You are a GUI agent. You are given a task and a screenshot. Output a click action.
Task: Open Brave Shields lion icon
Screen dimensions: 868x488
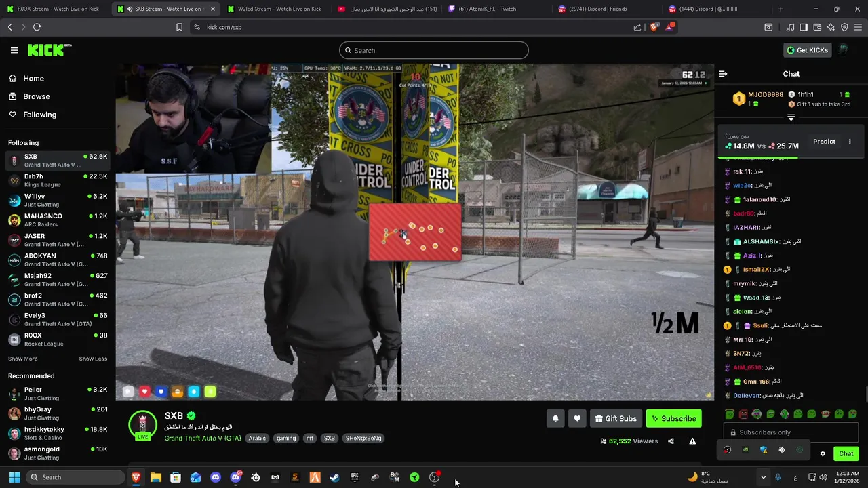tap(654, 27)
